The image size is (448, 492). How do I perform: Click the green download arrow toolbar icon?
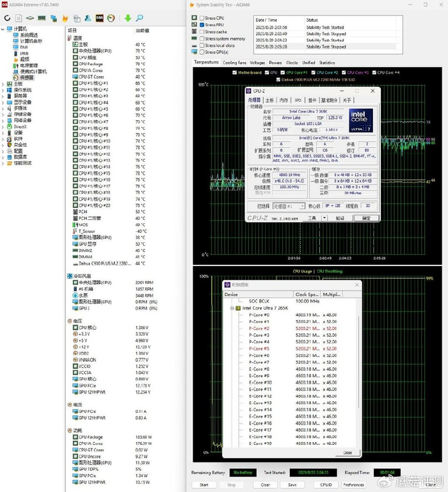click(128, 18)
